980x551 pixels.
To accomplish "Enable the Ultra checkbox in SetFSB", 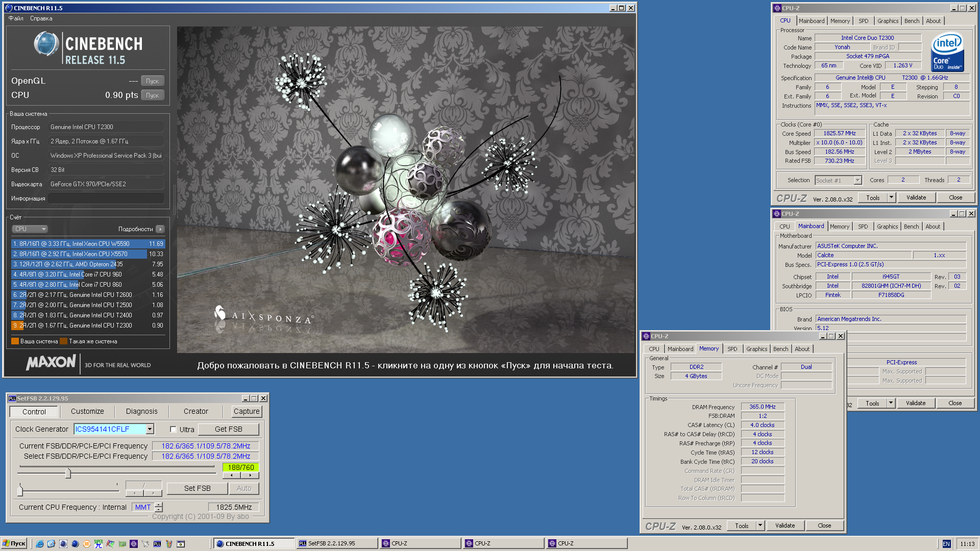I will click(x=173, y=430).
